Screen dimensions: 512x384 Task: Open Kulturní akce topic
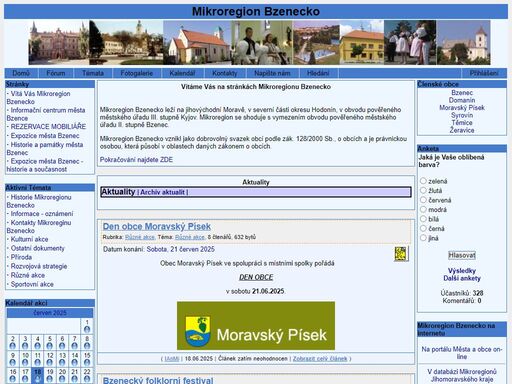point(29,239)
